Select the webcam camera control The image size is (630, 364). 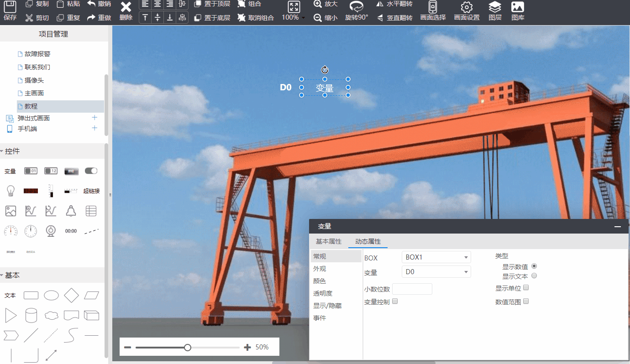click(x=51, y=231)
